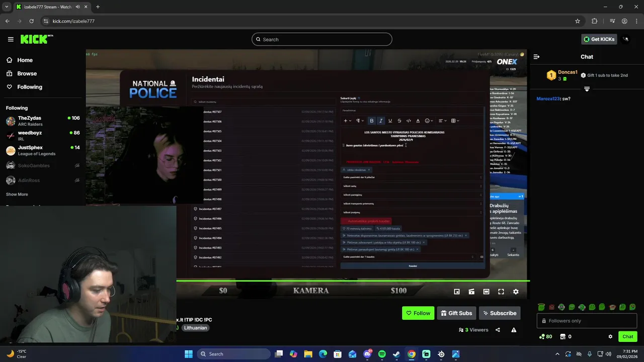Open the Lithuanian language tag
The height and width of the screenshot is (362, 644).
[195, 328]
